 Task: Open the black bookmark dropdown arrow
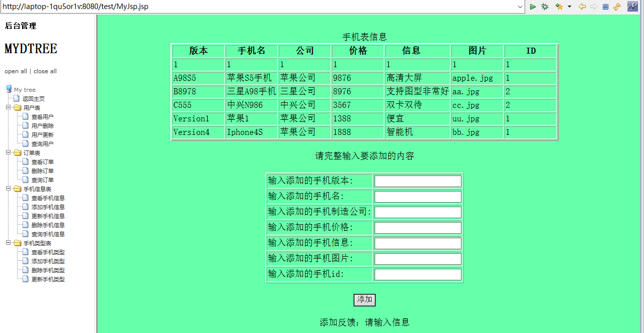pyautogui.click(x=569, y=7)
